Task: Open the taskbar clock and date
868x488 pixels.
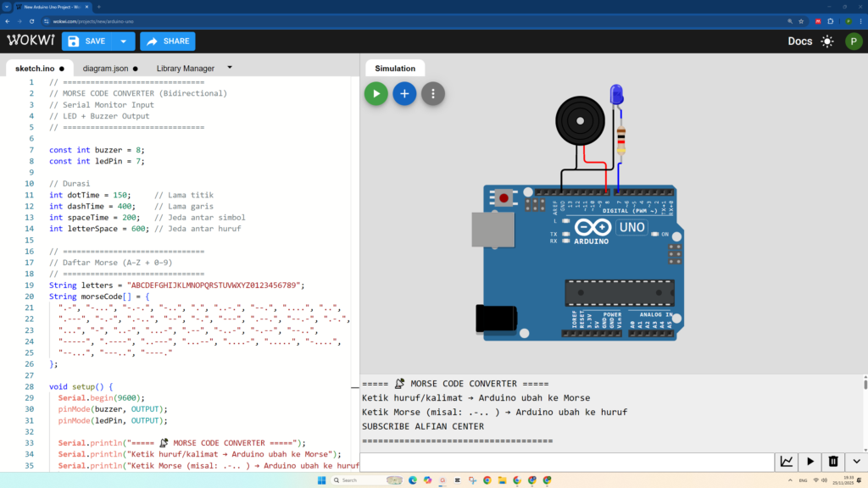Action: click(x=845, y=480)
